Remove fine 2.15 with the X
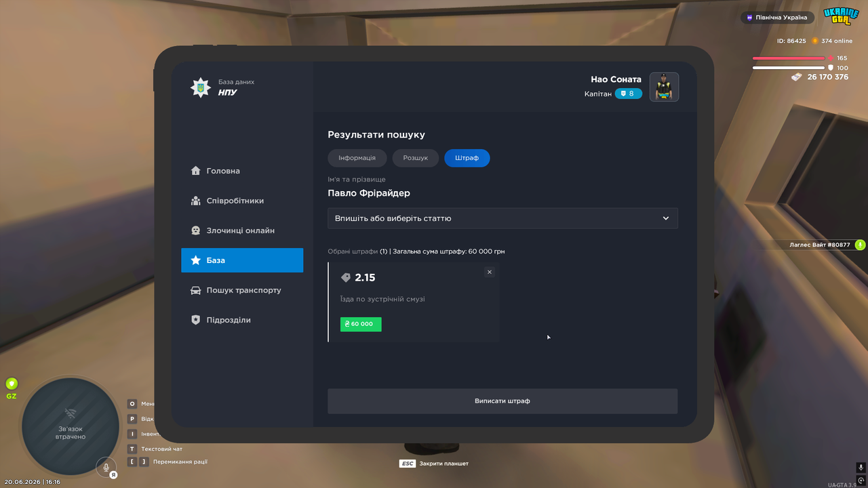 coord(490,272)
